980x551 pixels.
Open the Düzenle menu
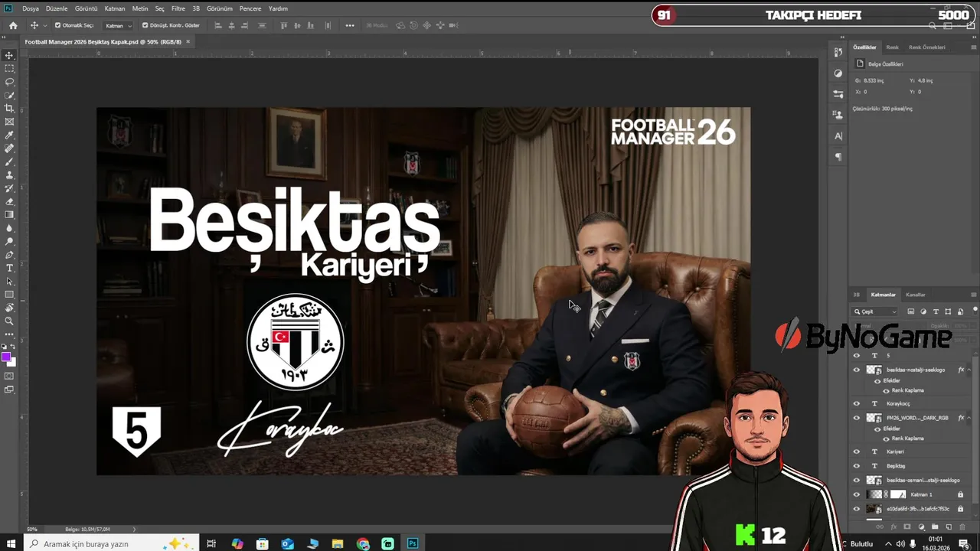[57, 8]
